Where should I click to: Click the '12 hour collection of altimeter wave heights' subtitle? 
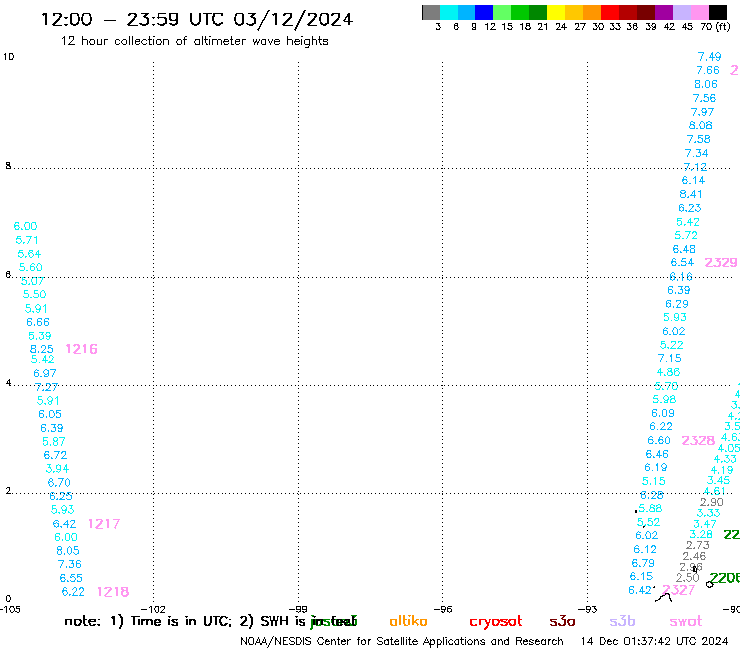194,41
